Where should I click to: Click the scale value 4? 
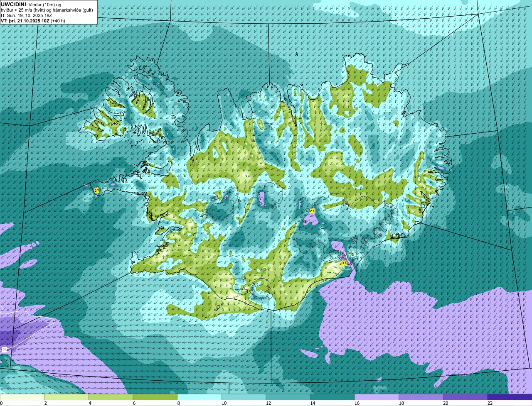pyautogui.click(x=90, y=403)
